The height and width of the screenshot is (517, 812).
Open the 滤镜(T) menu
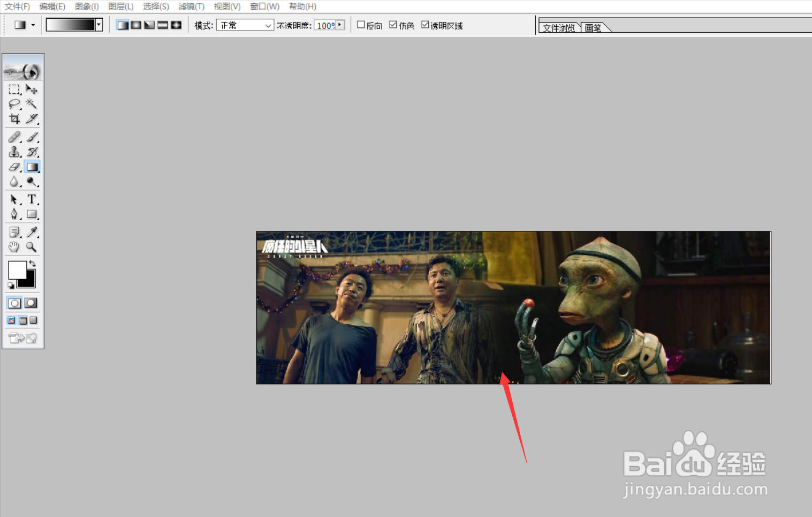[192, 6]
